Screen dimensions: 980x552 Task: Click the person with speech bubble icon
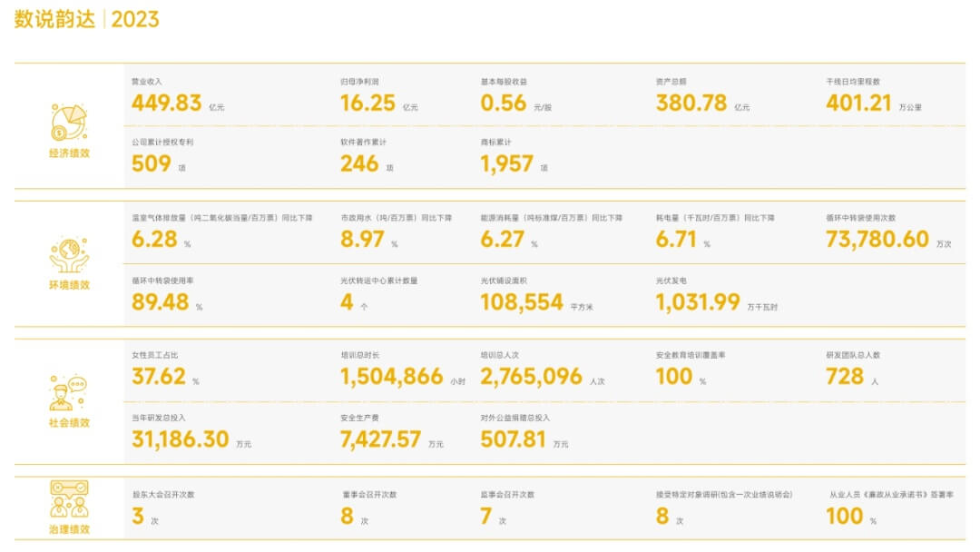pos(69,393)
